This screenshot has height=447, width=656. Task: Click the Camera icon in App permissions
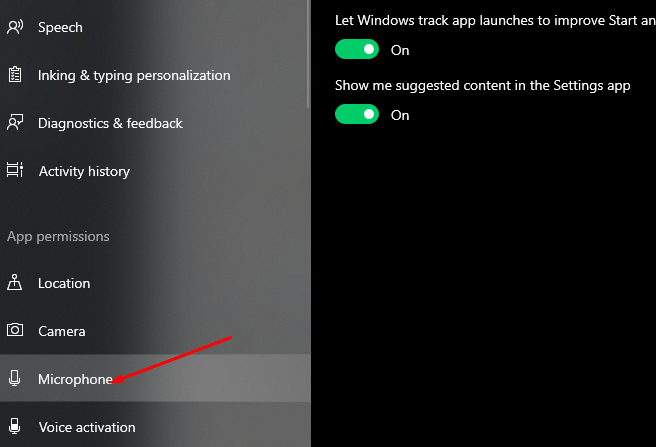coord(15,331)
